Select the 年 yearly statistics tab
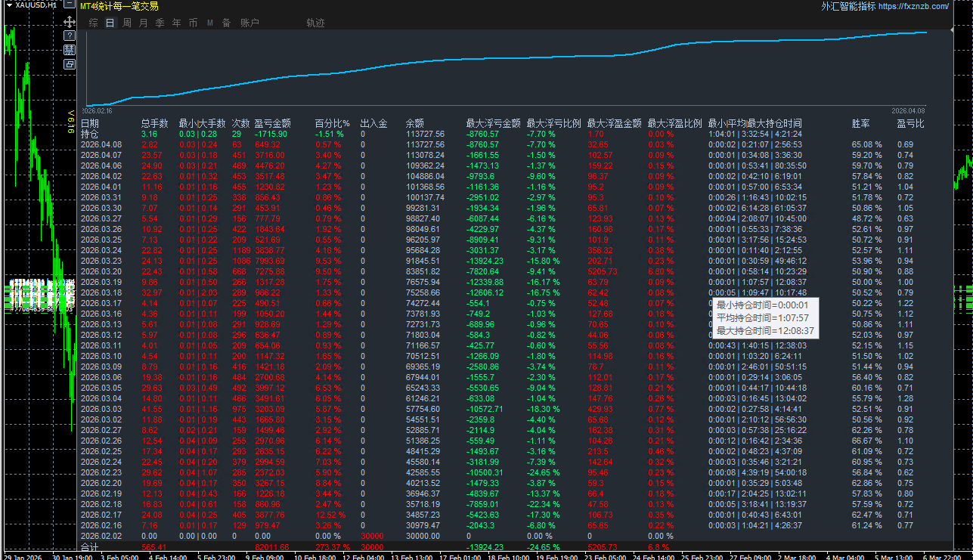The height and width of the screenshot is (560, 973). coord(175,22)
